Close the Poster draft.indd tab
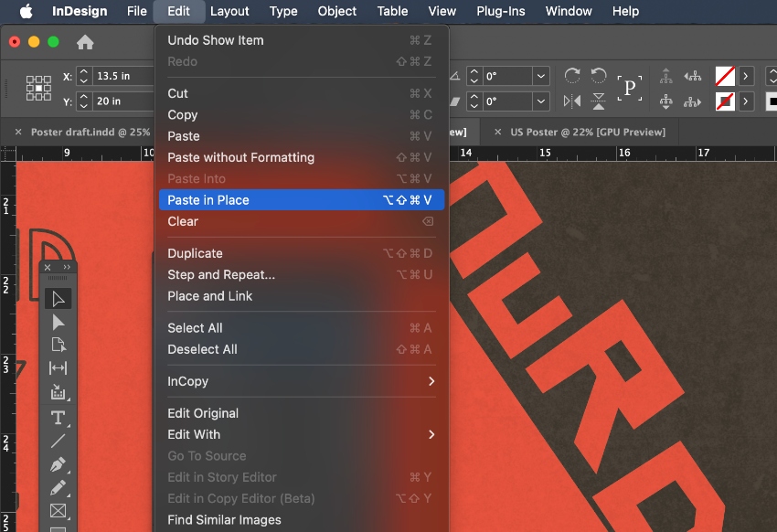 (18, 132)
